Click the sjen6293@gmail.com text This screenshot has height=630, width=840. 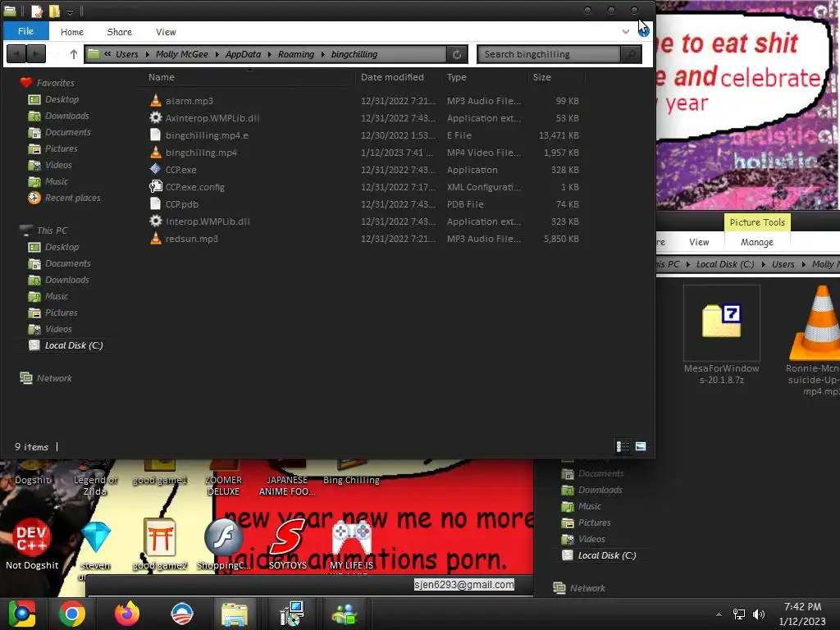[464, 584]
